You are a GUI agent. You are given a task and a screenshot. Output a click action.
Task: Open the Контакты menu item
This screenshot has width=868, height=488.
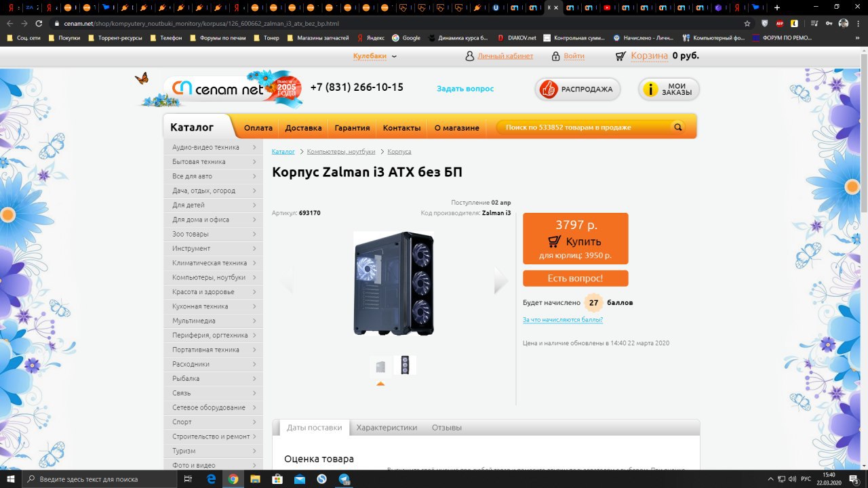(401, 127)
